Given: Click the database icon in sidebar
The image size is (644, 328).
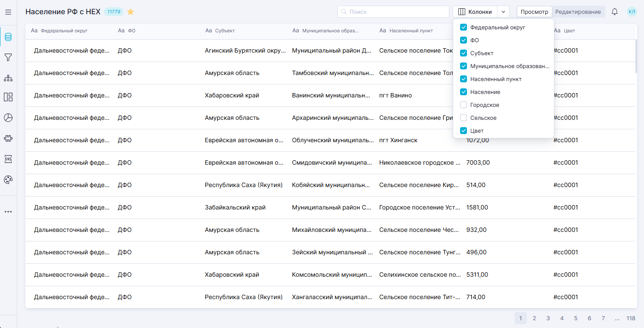Looking at the screenshot, I should coord(8,37).
